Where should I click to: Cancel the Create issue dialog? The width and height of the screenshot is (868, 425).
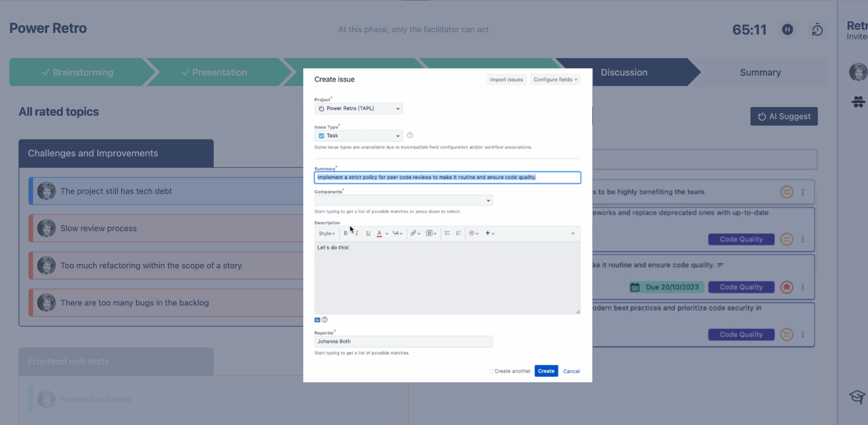571,371
